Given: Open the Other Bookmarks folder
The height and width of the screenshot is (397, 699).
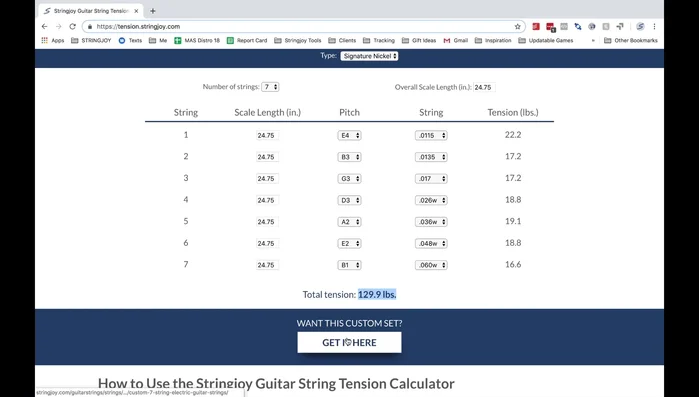Looking at the screenshot, I should point(631,40).
